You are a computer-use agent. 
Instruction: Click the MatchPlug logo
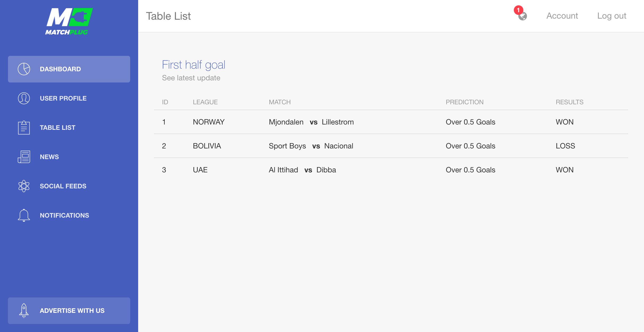point(69,21)
